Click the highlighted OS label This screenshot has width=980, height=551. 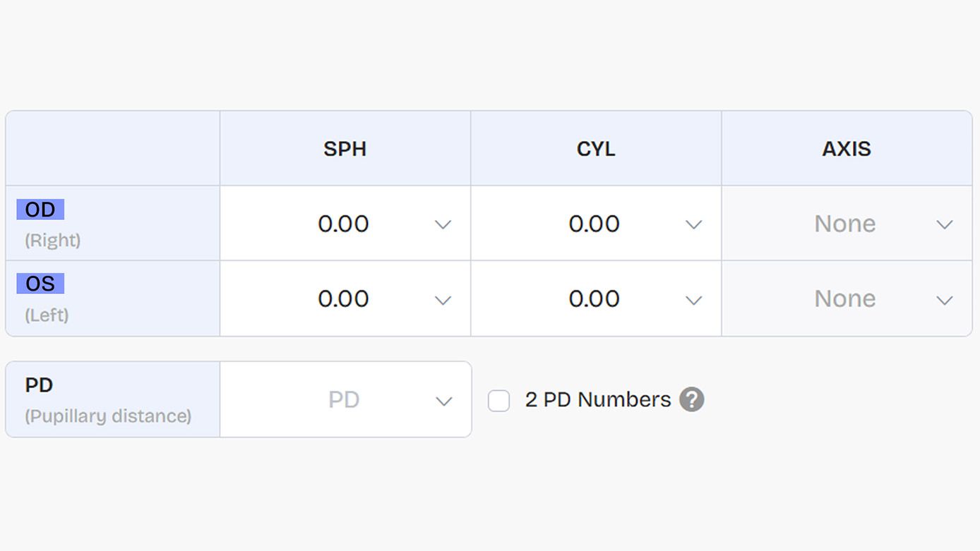(x=40, y=284)
